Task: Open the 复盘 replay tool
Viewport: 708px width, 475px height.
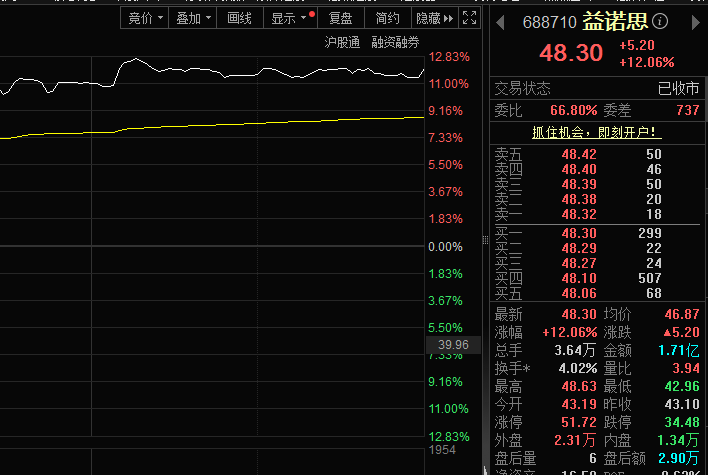Action: click(340, 18)
